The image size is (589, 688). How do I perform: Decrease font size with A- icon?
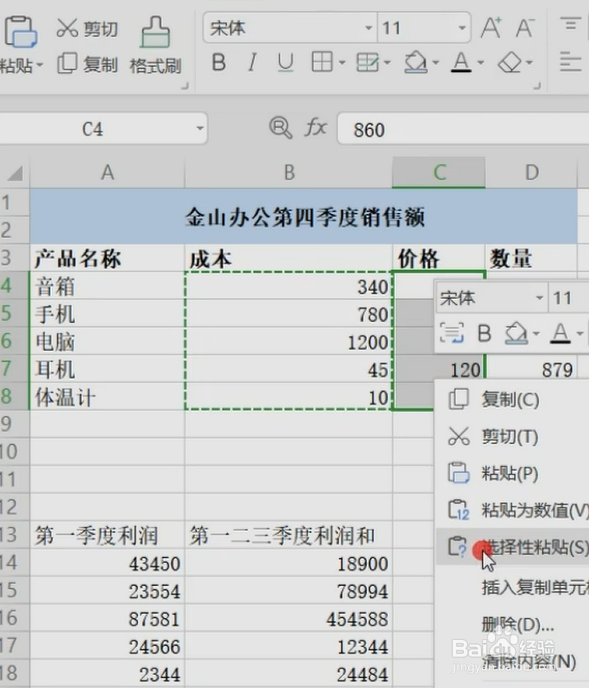click(x=525, y=28)
